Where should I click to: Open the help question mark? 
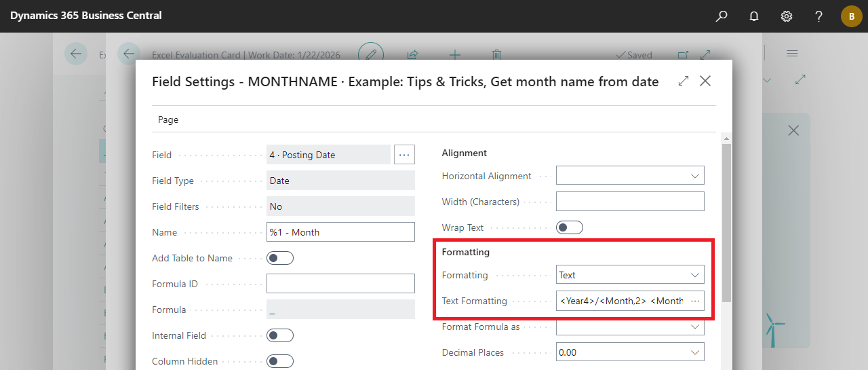pos(819,16)
